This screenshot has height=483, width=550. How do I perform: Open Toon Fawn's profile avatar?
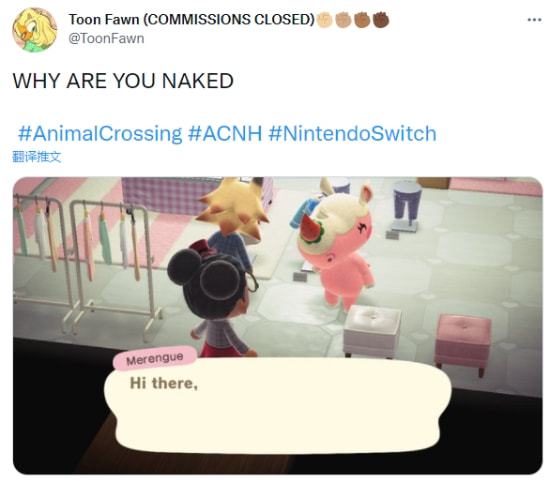click(x=34, y=30)
